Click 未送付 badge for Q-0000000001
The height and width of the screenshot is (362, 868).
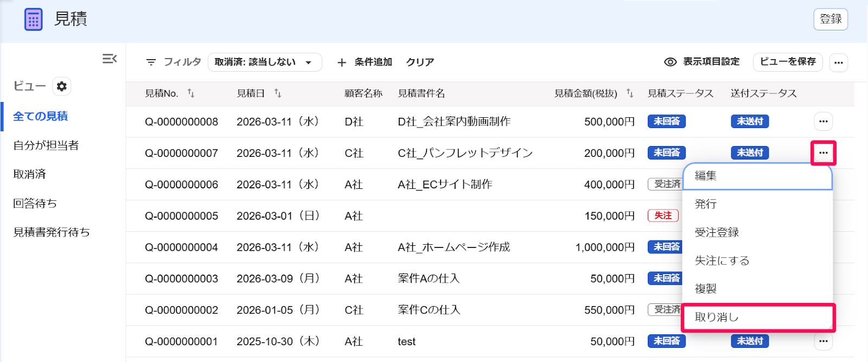(750, 341)
